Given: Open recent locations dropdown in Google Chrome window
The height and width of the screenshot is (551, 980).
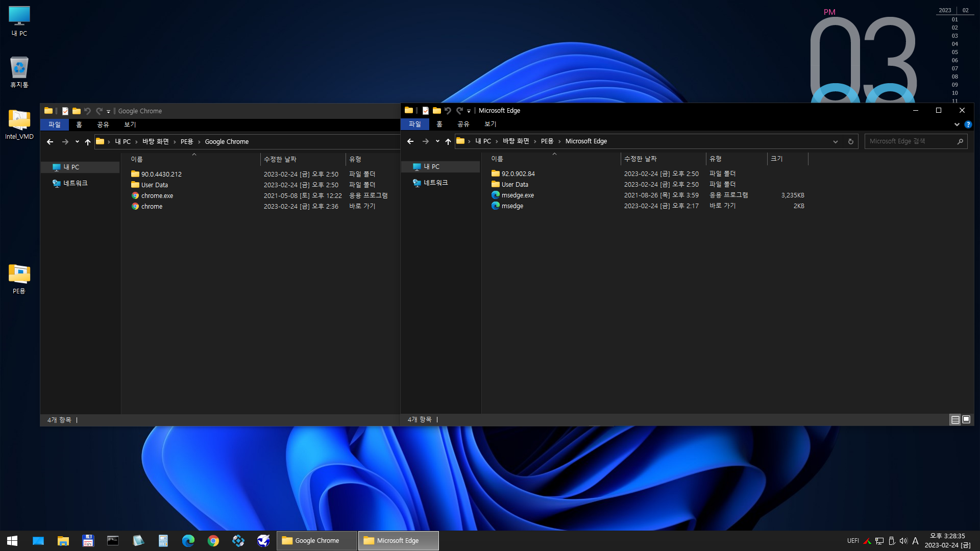Looking at the screenshot, I should click(77, 142).
